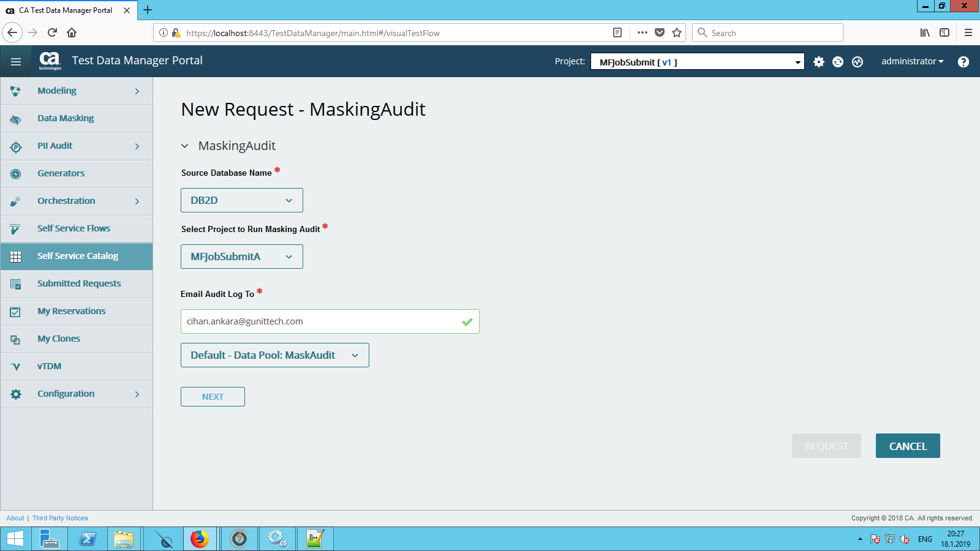This screenshot has width=980, height=551.
Task: Open Data Masking menu item
Action: point(77,119)
